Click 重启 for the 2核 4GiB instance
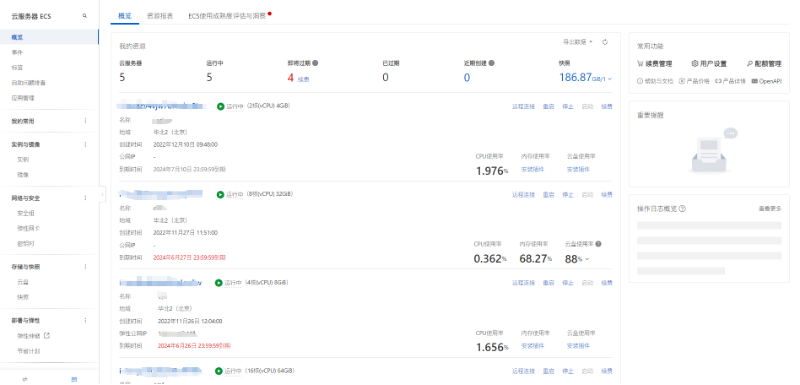800x385 pixels. click(548, 107)
